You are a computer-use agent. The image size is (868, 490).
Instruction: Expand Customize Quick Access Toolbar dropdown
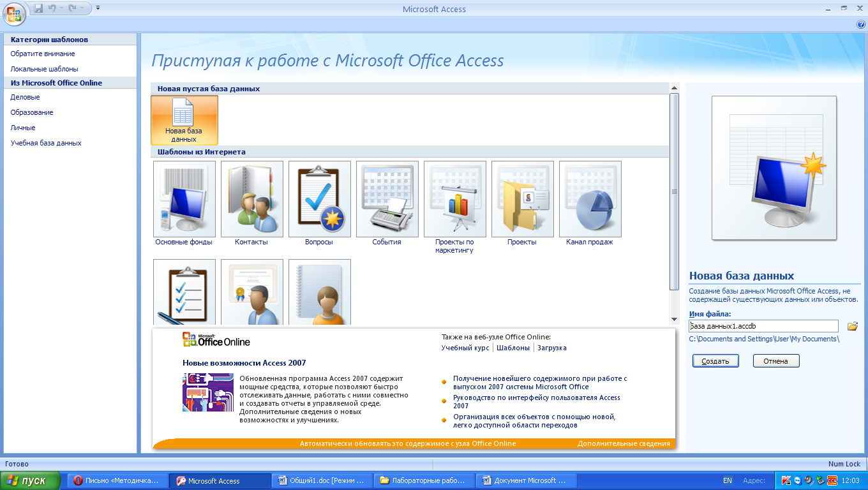click(x=98, y=8)
